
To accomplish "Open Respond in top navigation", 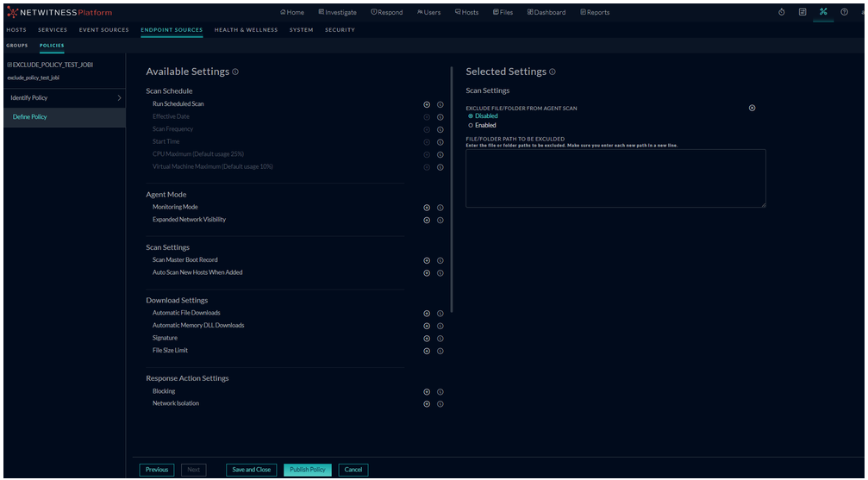I will pos(387,12).
